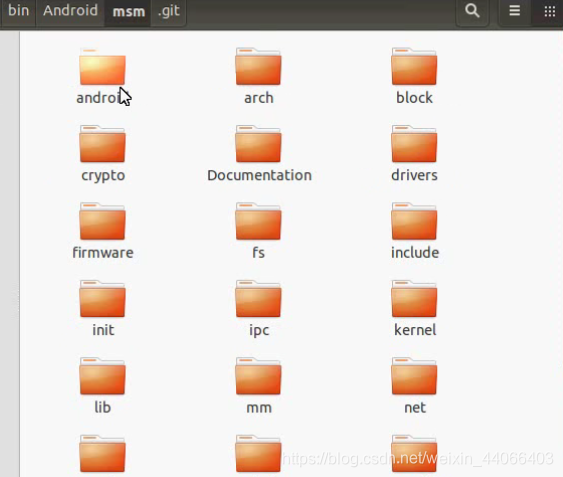Select the include folder icon

pyautogui.click(x=414, y=221)
